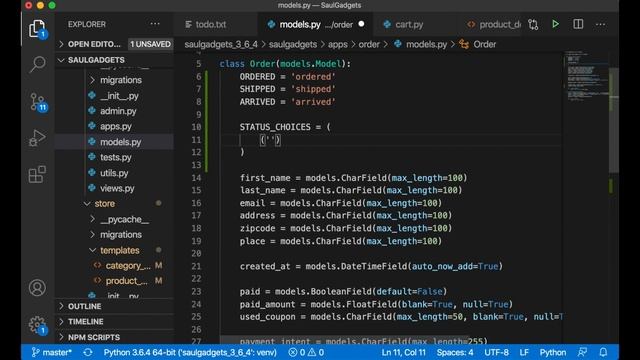Click the created_at DateTimeField line
Image resolution: width=640 pixels, height=360 pixels.
pyautogui.click(x=371, y=266)
